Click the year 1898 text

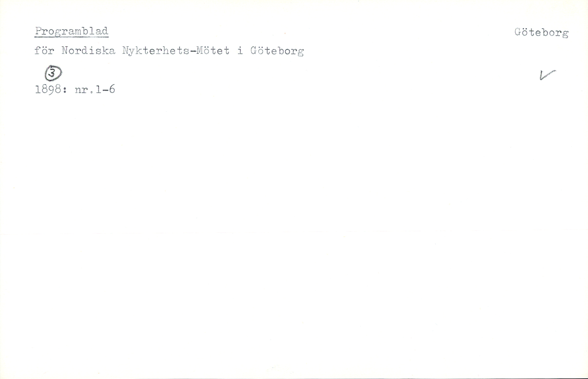click(x=48, y=89)
